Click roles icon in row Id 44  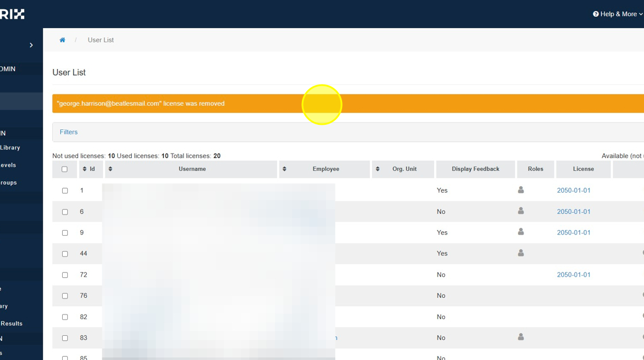(x=521, y=252)
